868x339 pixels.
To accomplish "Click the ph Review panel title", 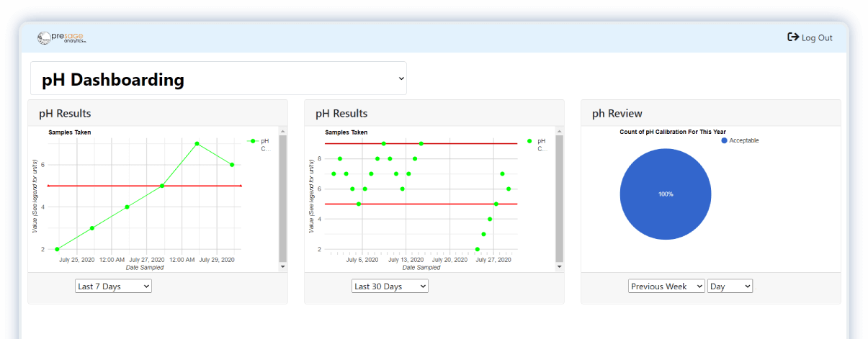I will (x=617, y=113).
